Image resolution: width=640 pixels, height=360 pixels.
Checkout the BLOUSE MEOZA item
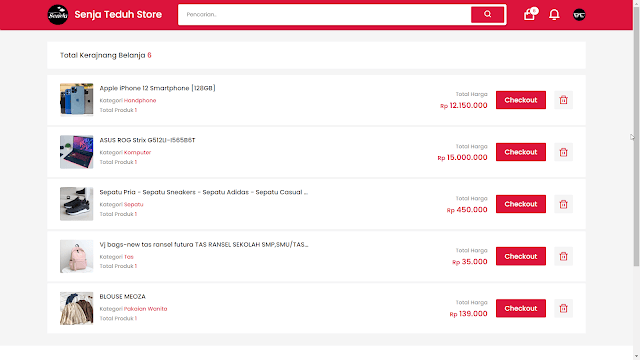521,308
